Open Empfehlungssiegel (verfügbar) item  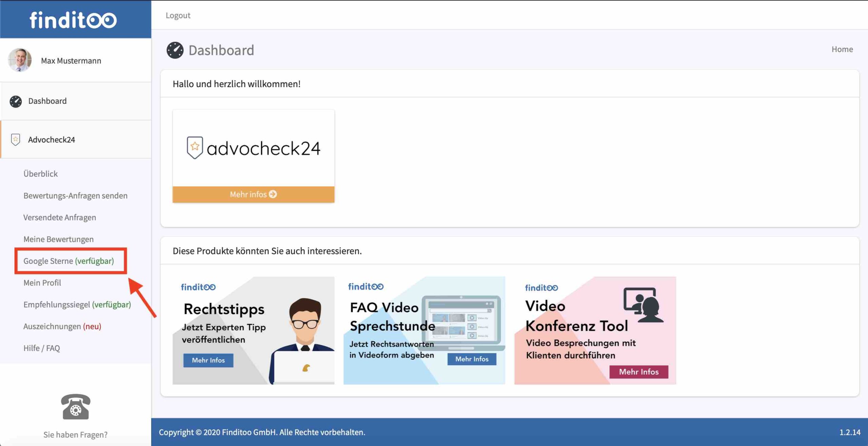[77, 305]
